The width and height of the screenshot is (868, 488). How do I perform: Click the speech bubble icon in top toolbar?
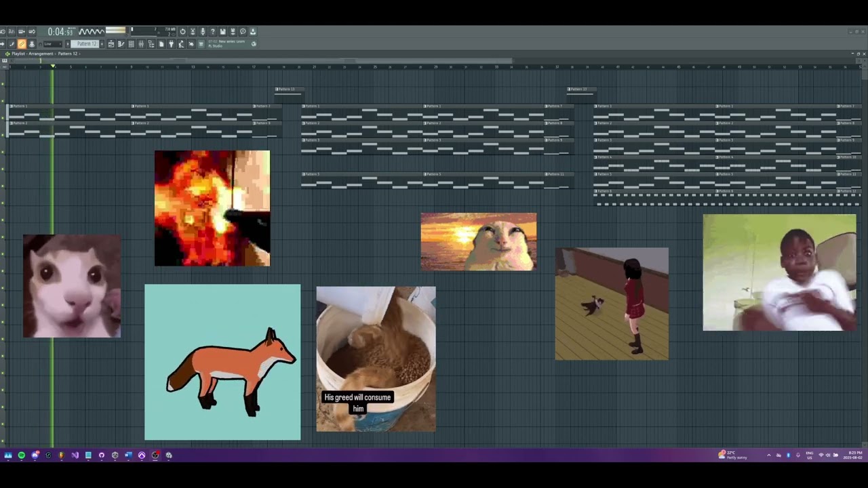[243, 32]
